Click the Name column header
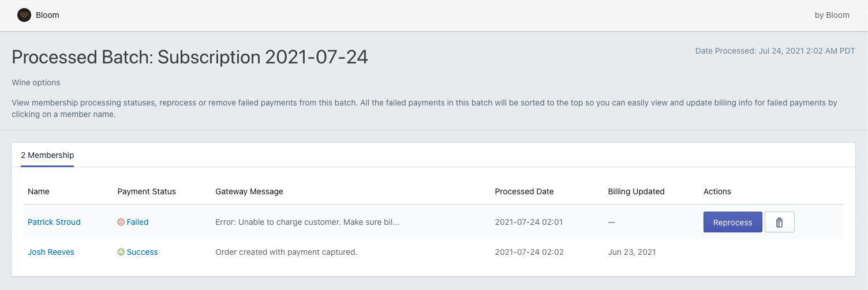This screenshot has height=290, width=868. (39, 191)
